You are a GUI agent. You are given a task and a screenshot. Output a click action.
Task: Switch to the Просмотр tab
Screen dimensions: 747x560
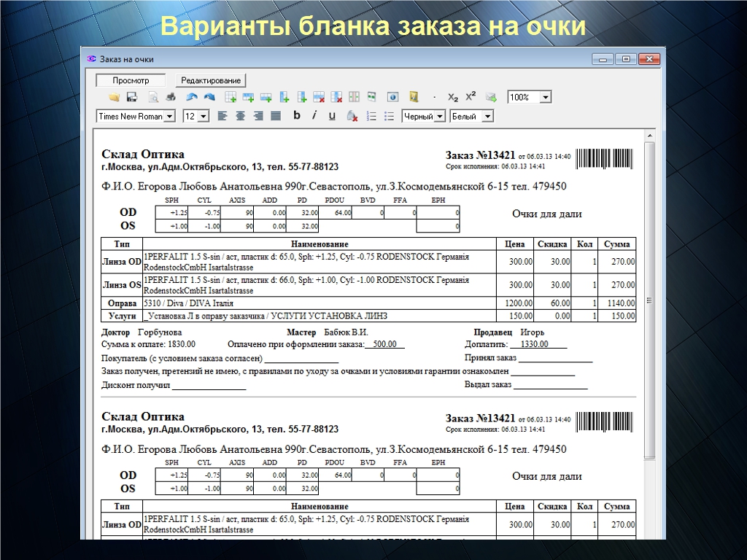coord(131,80)
